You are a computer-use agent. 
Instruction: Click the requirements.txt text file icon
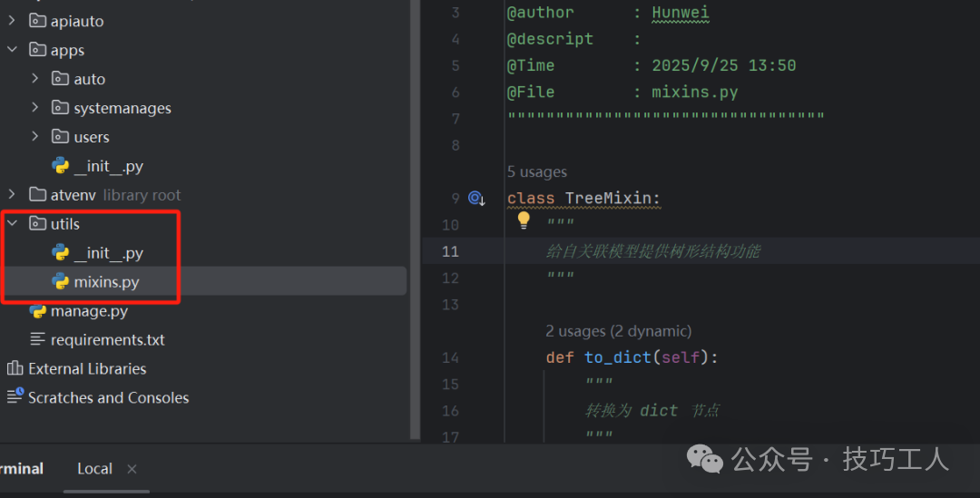point(37,339)
